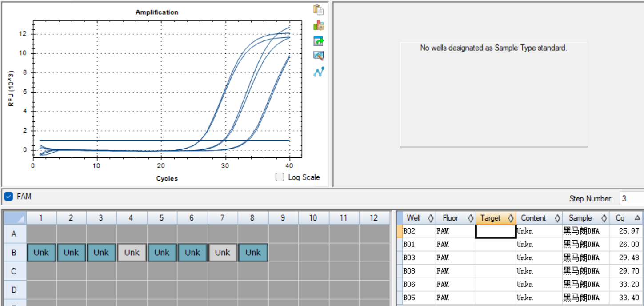The height and width of the screenshot is (306, 644).
Task: Select well B6 in the plate grid
Action: point(192,252)
